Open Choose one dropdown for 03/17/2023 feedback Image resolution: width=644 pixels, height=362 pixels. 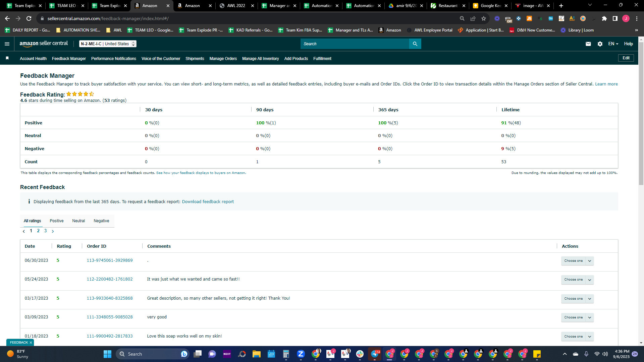pos(577,299)
